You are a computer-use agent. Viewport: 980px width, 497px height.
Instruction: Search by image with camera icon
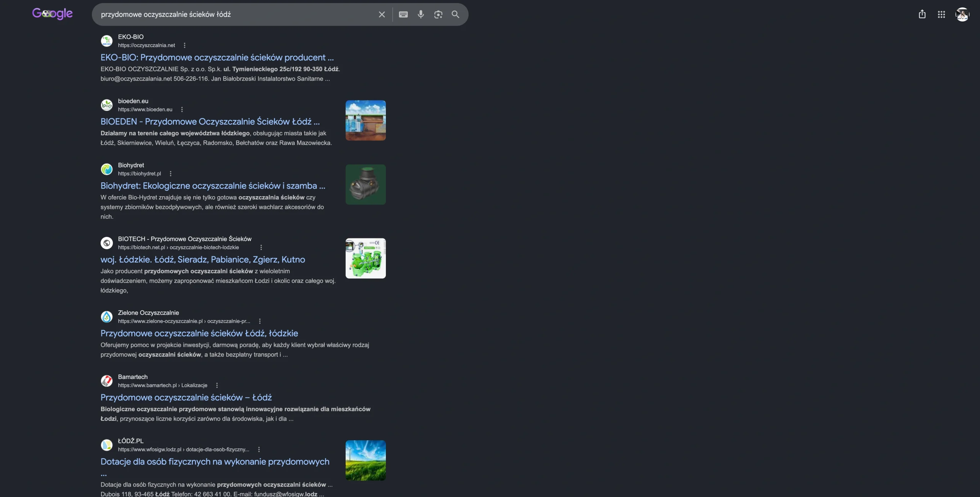[438, 15]
